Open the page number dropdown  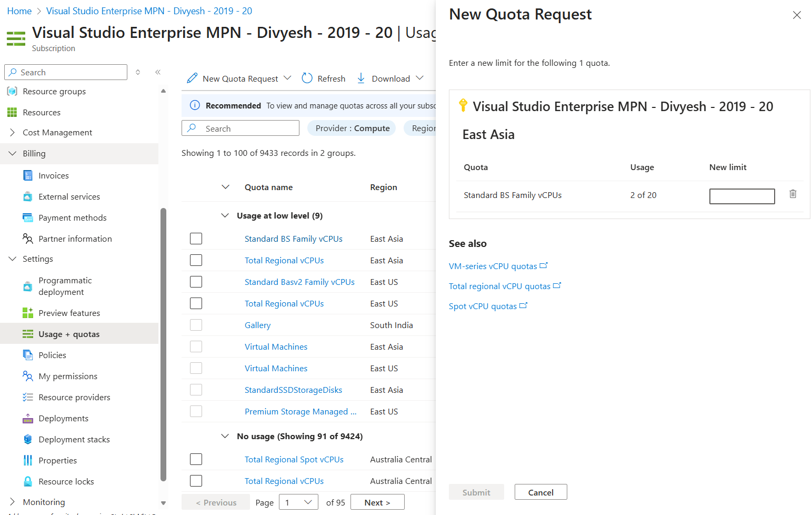(298, 502)
